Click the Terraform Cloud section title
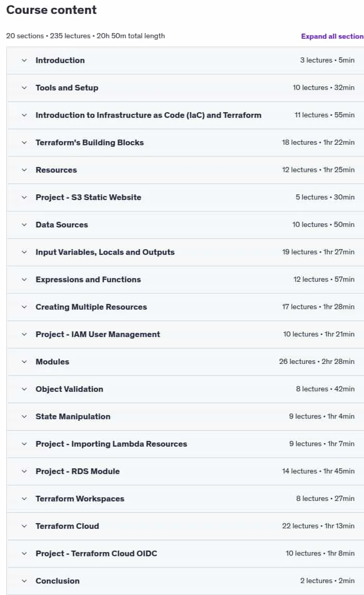Image resolution: width=364 pixels, height=595 pixels. (x=67, y=526)
